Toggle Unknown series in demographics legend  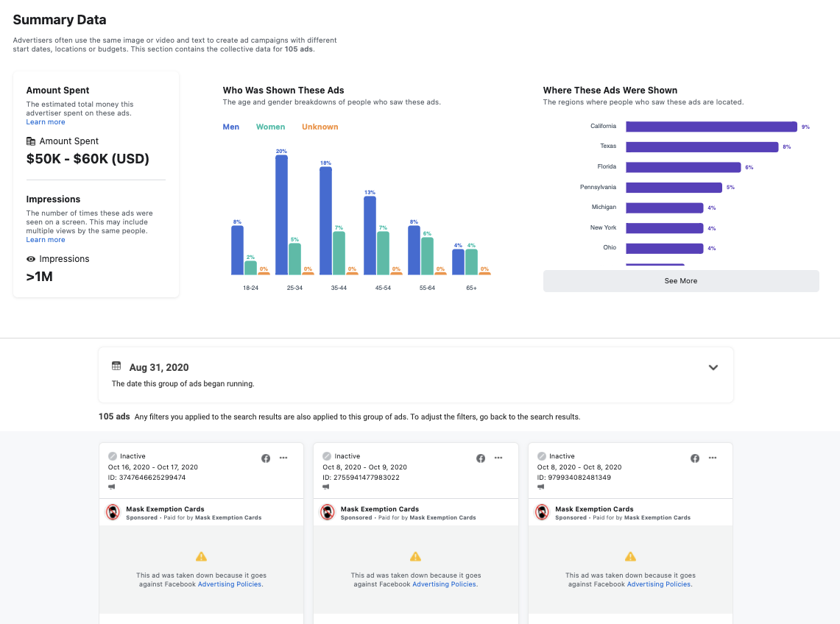tap(320, 127)
